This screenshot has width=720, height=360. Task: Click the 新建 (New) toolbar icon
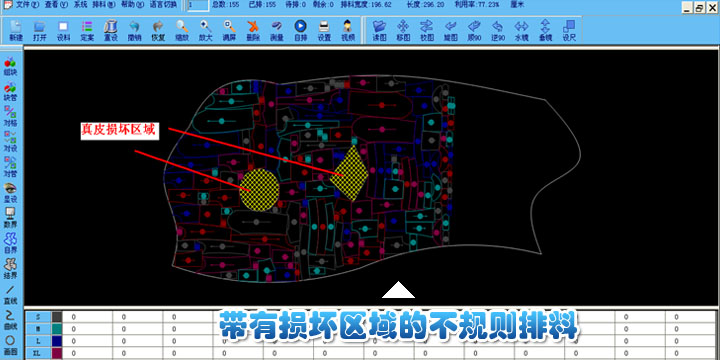pyautogui.click(x=16, y=30)
